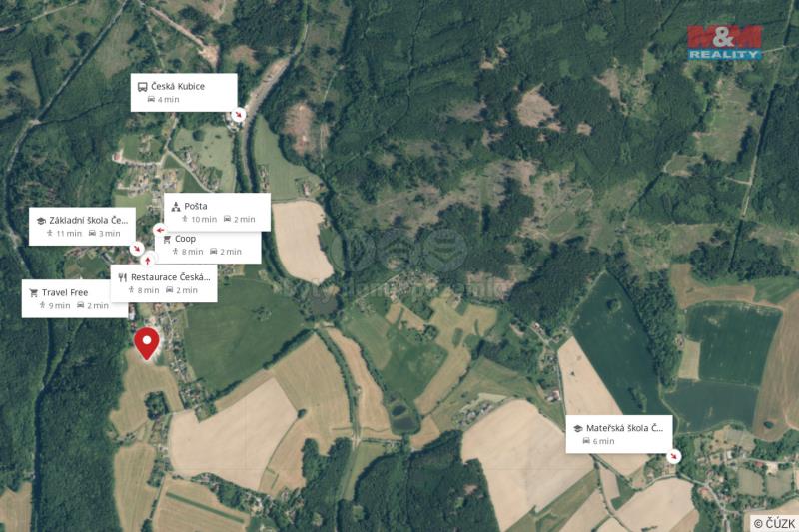This screenshot has height=532, width=799.
Task: Click the arrow marker near Mateřská škola card
Action: coord(673,456)
